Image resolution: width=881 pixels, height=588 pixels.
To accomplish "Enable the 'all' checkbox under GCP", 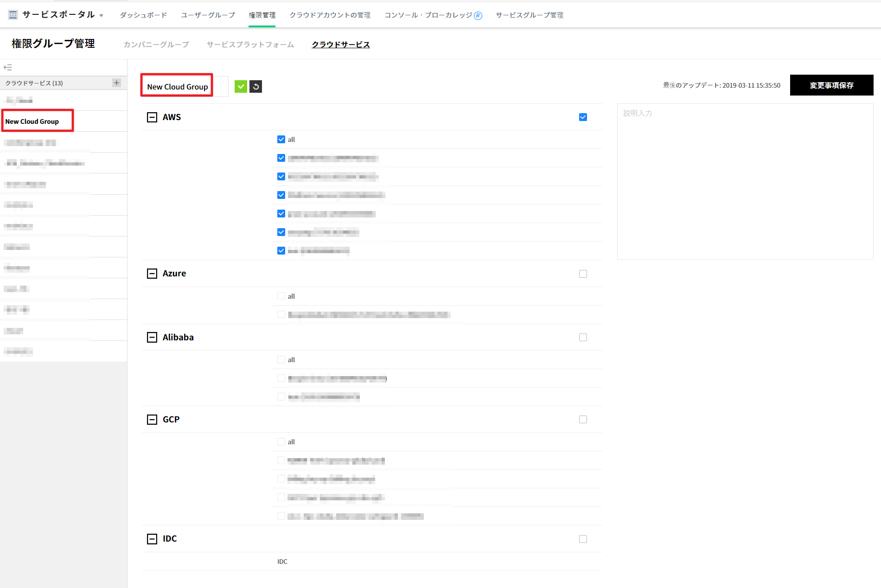I will [281, 442].
